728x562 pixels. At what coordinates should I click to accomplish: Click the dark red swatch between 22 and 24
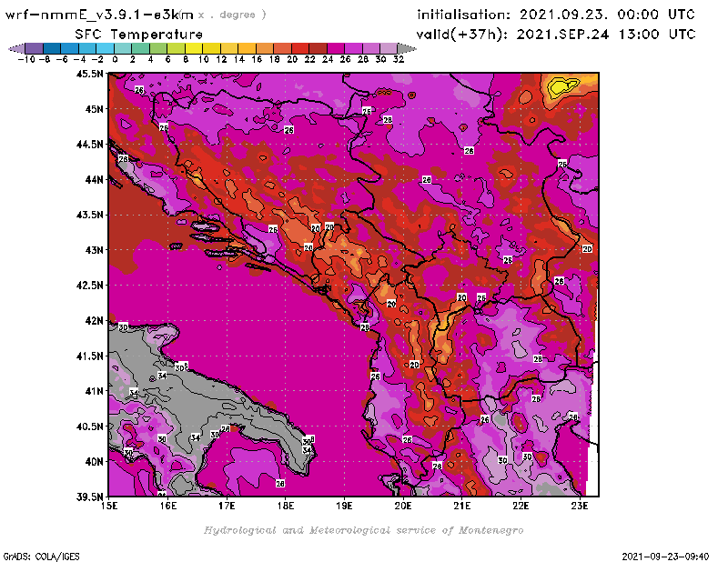(318, 48)
